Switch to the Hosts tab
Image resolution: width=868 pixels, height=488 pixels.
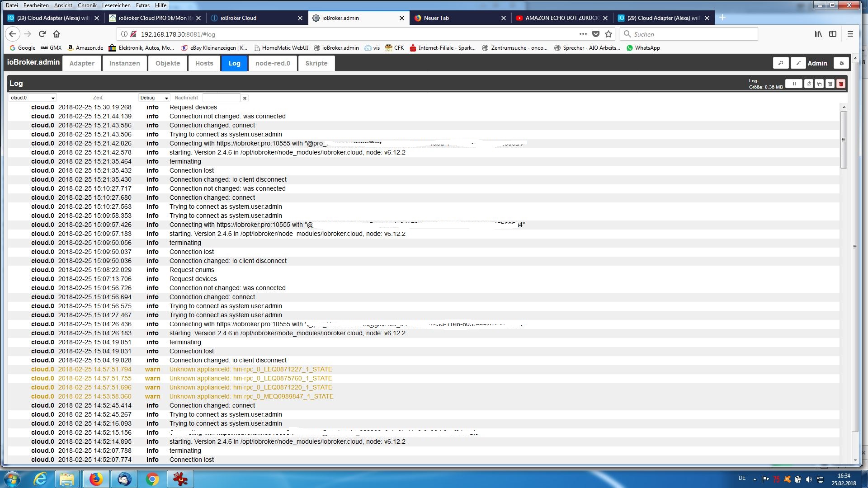(x=204, y=63)
